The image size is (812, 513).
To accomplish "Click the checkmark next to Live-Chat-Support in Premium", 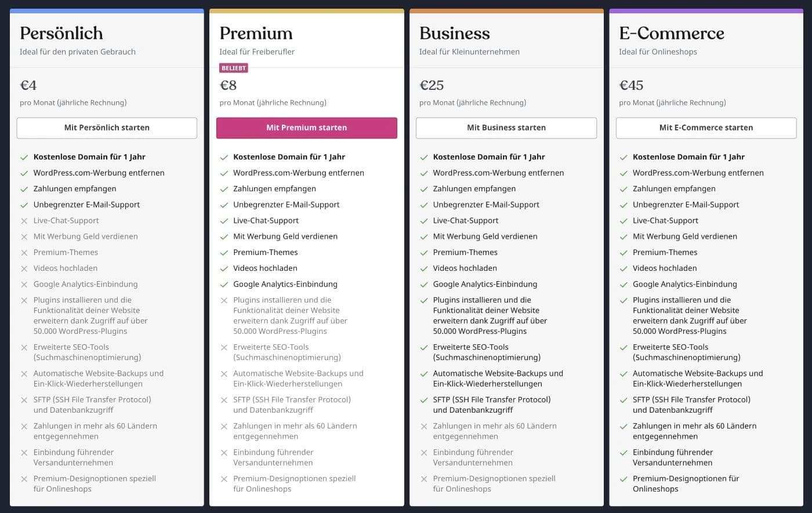I will 224,220.
